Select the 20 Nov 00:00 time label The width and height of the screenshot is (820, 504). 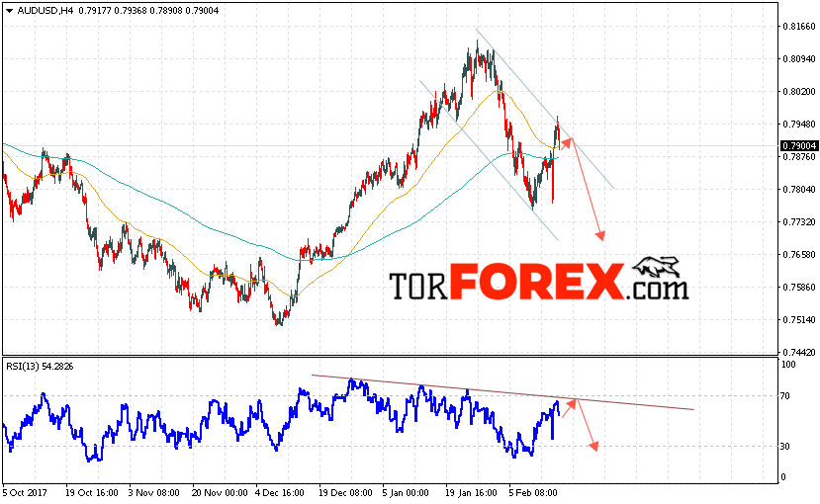coord(220,493)
